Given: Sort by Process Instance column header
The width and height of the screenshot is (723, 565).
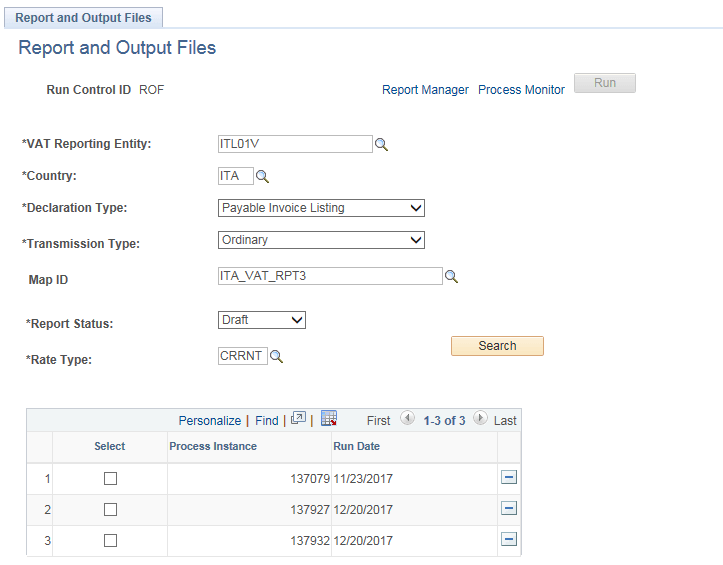Looking at the screenshot, I should click(x=213, y=446).
